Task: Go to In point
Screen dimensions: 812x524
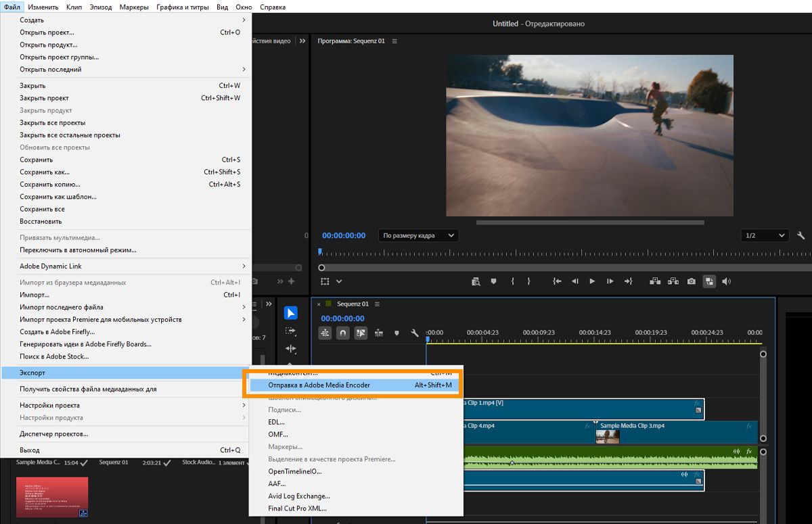Action: (x=557, y=281)
